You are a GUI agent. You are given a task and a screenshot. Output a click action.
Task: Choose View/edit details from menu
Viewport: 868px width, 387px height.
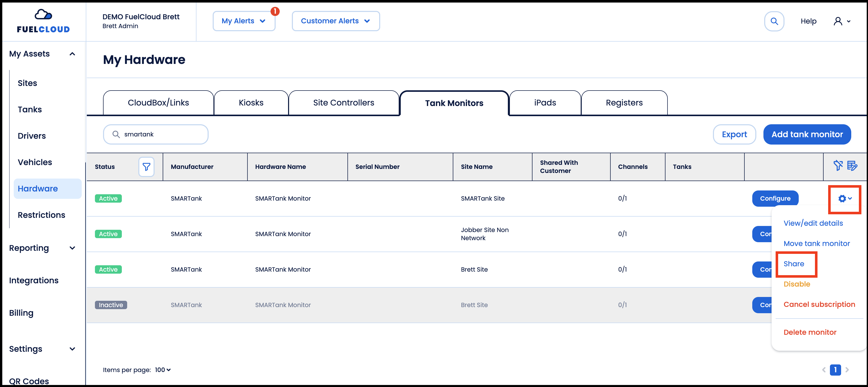coord(813,223)
